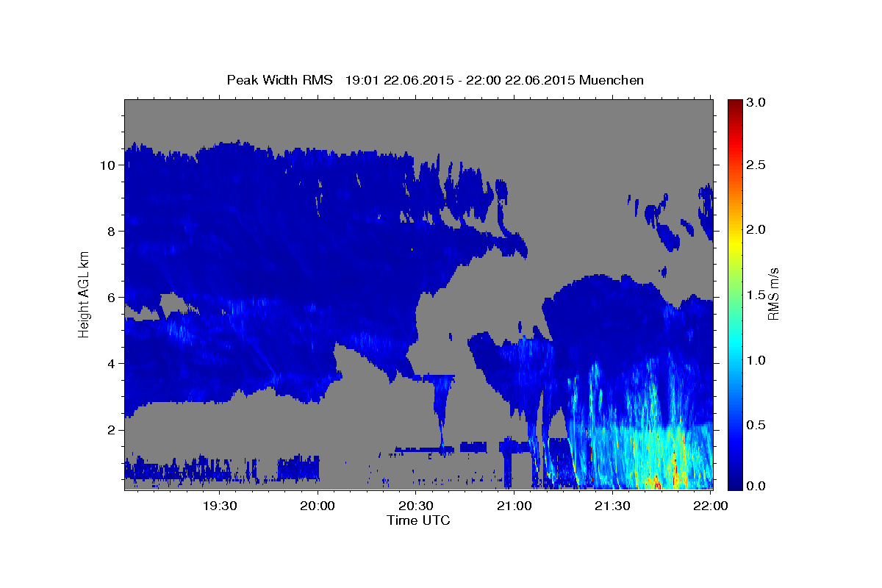Click the height tick label 4
The width and height of the screenshot is (882, 588).
(110, 363)
